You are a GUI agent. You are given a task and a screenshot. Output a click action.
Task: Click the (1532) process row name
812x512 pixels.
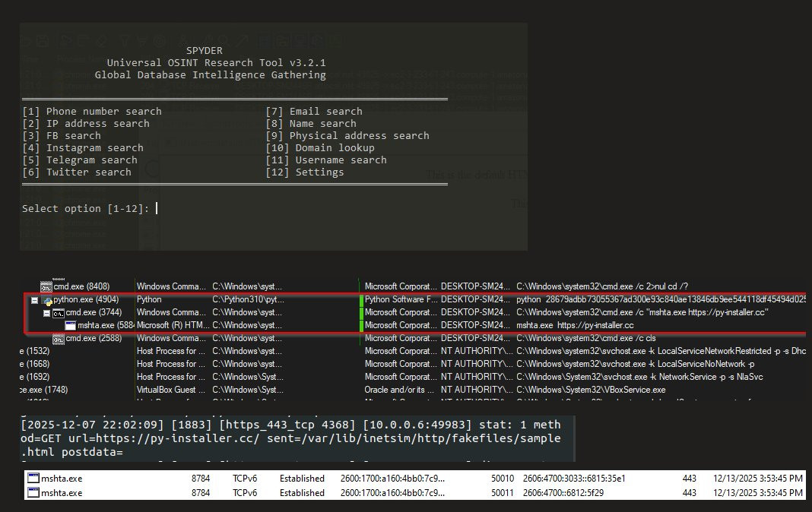click(x=35, y=351)
